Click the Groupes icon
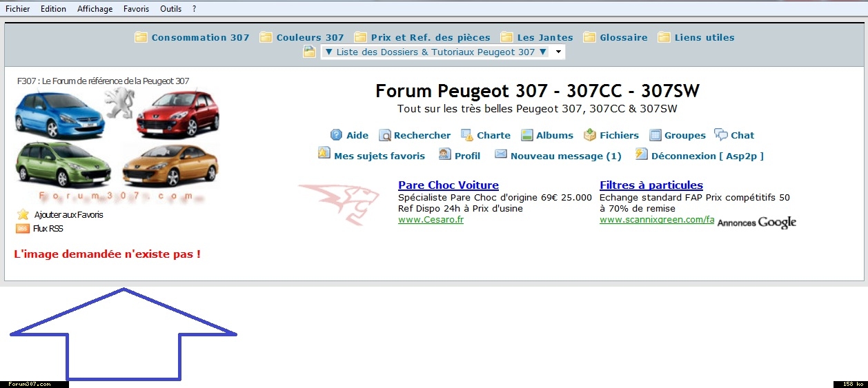868x388 pixels. point(655,135)
